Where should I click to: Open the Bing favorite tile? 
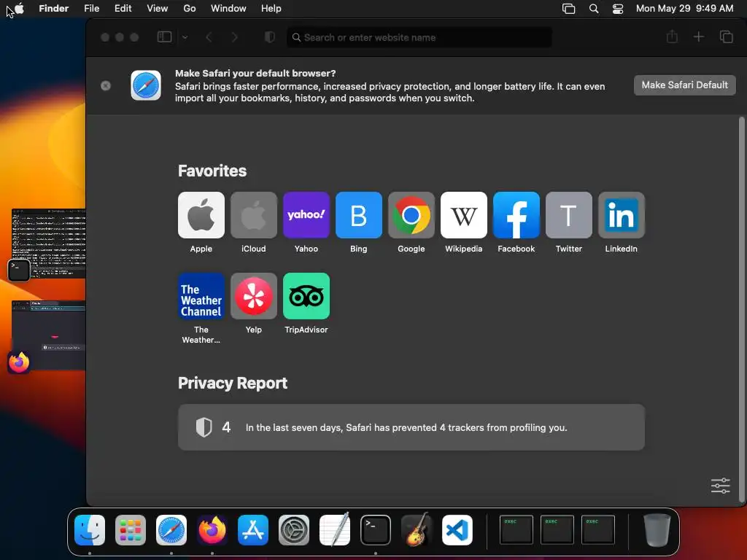359,215
